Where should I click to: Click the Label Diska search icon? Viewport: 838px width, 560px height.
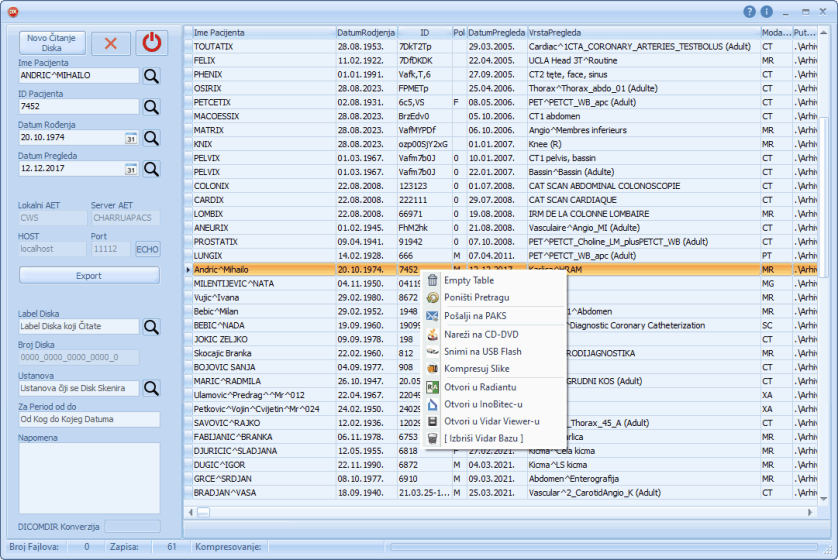(x=150, y=326)
